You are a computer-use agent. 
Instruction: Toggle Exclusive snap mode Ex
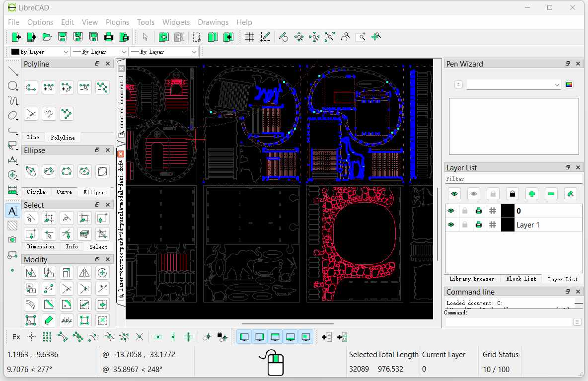click(16, 337)
